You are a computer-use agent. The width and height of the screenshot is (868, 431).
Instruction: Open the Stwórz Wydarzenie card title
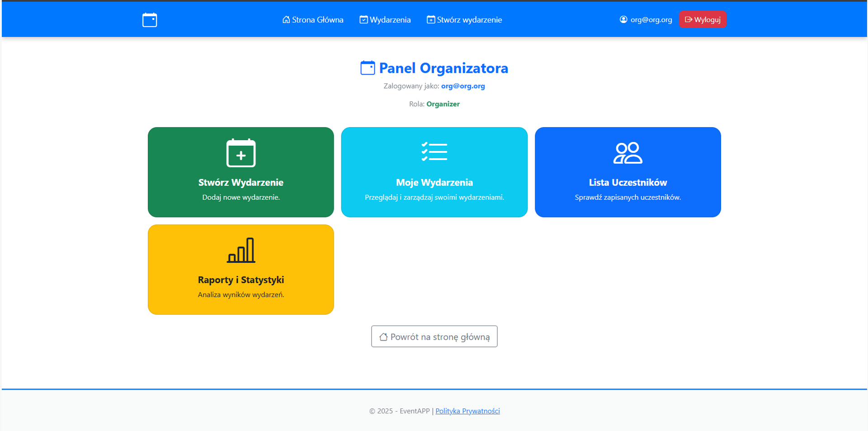pyautogui.click(x=241, y=182)
